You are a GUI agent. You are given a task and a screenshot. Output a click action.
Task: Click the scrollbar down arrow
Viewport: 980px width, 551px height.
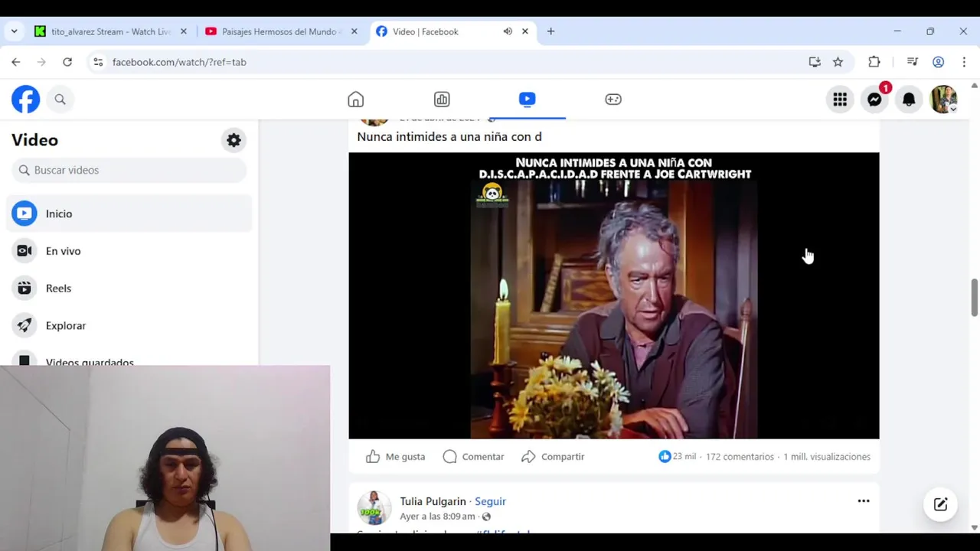[x=974, y=527]
